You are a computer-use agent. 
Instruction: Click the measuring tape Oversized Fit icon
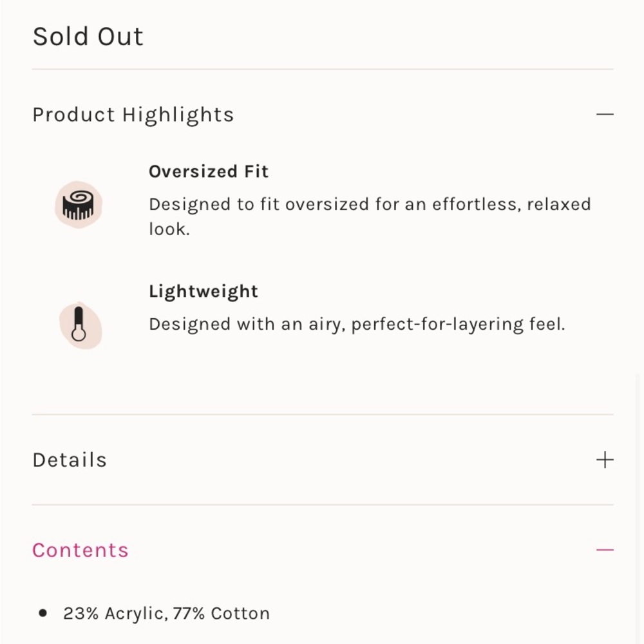pos(79,205)
